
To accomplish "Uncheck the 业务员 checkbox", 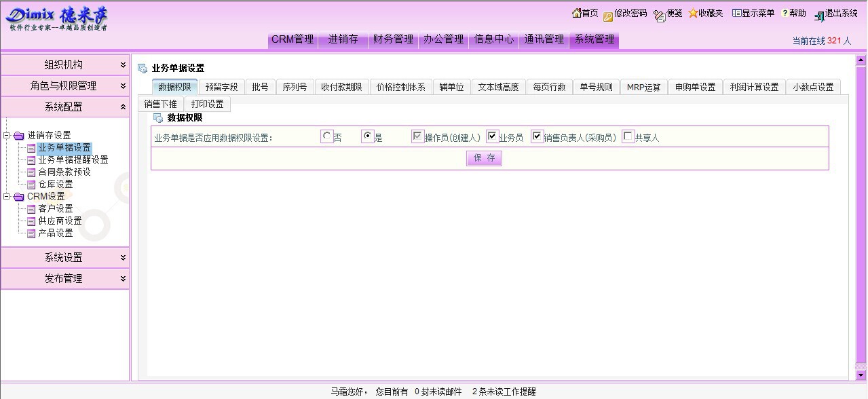I will (493, 136).
